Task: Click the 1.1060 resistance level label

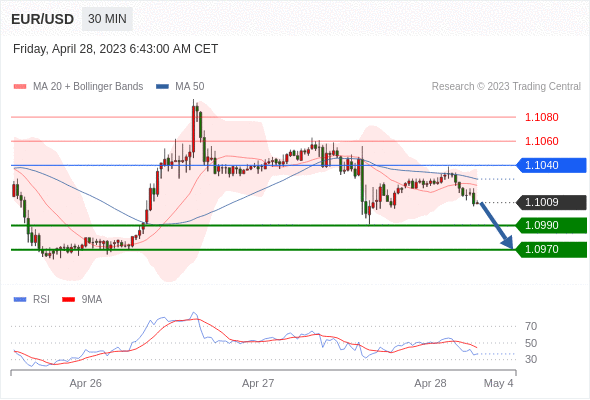Action: pos(541,141)
